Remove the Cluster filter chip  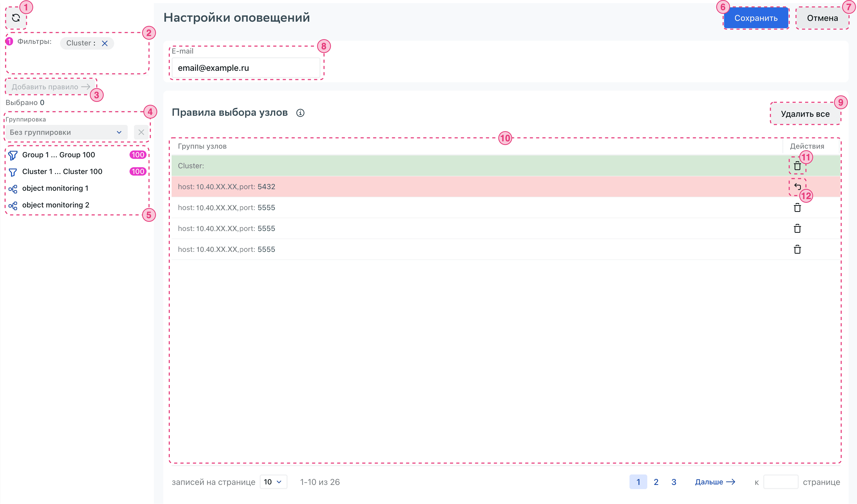pos(105,43)
